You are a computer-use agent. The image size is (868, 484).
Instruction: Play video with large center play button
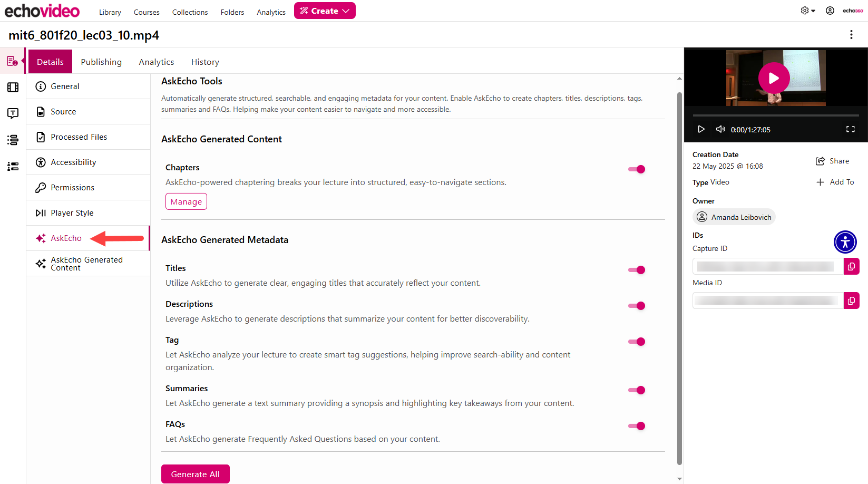[x=774, y=78]
